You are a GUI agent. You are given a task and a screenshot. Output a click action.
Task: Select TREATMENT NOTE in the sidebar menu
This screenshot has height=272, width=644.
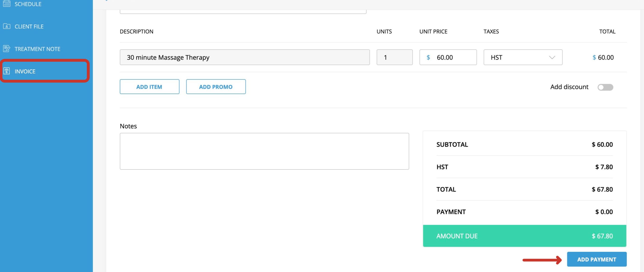(x=37, y=49)
